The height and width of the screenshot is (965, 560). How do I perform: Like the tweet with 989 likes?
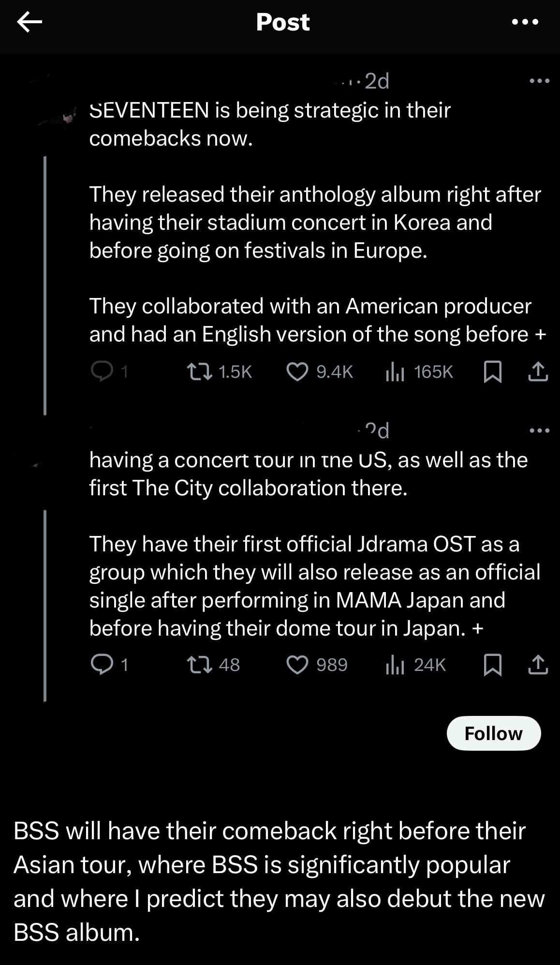(297, 665)
